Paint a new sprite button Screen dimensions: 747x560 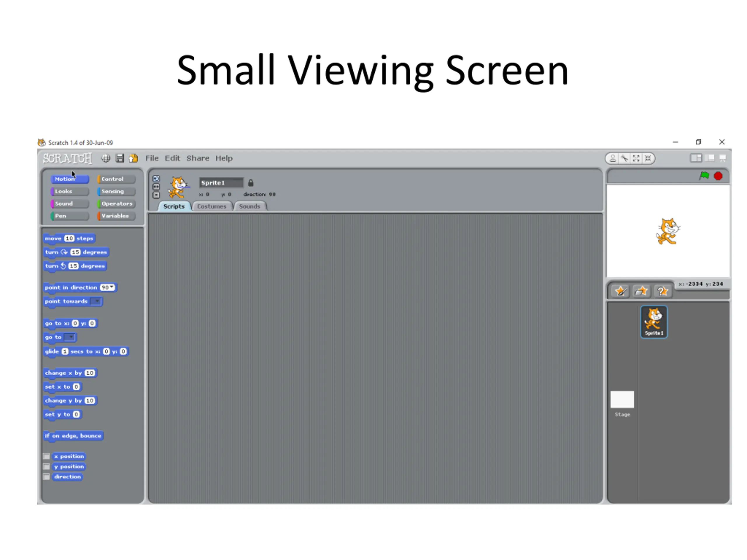(621, 291)
